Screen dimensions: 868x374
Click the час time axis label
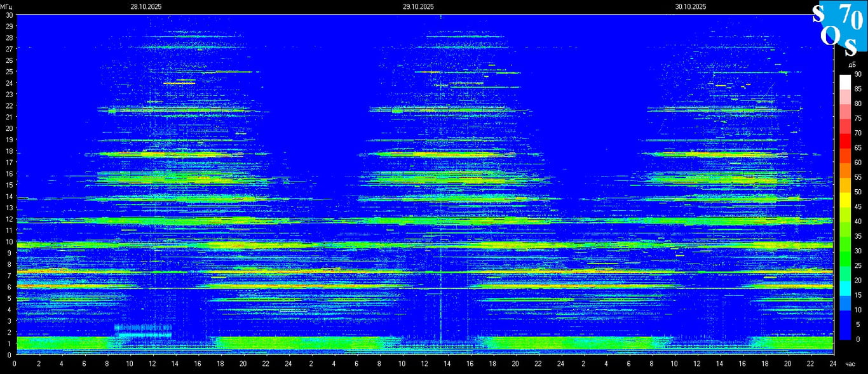click(x=850, y=364)
